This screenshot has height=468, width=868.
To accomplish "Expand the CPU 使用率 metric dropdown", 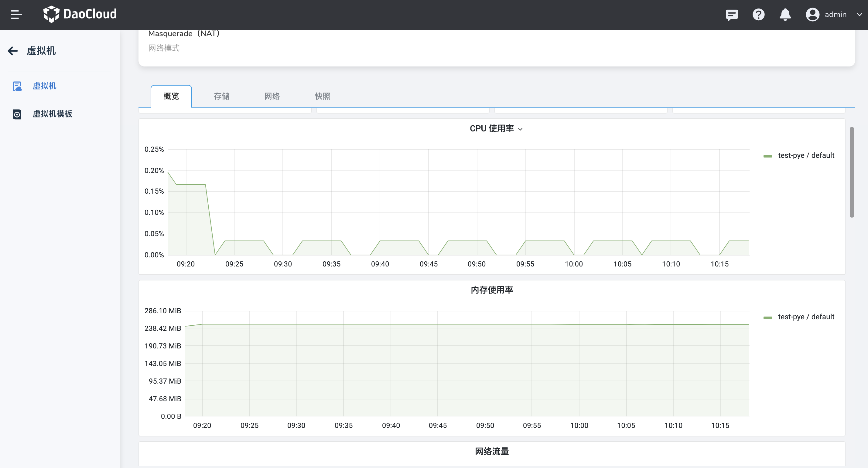I will point(521,129).
